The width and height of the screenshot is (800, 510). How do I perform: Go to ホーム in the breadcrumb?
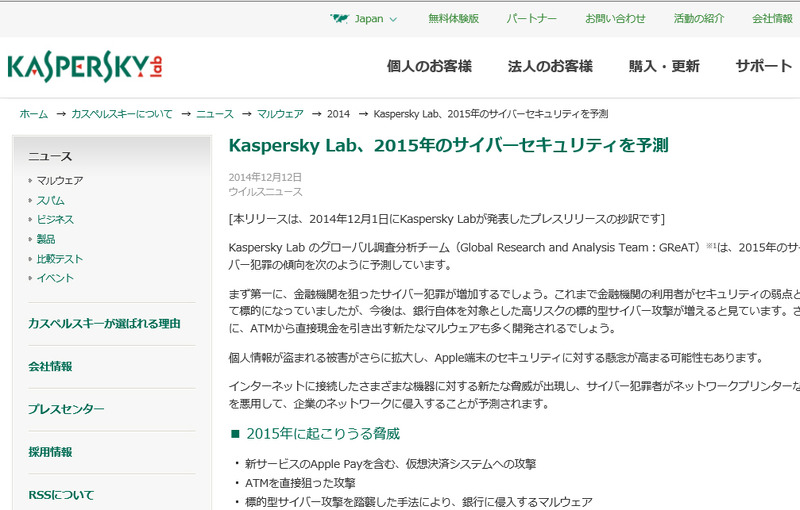click(x=33, y=114)
